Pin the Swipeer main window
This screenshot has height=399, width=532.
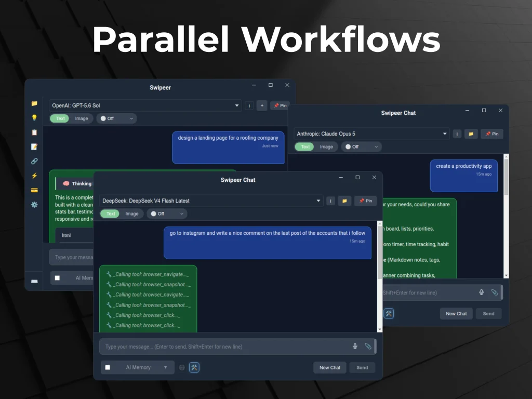click(280, 105)
